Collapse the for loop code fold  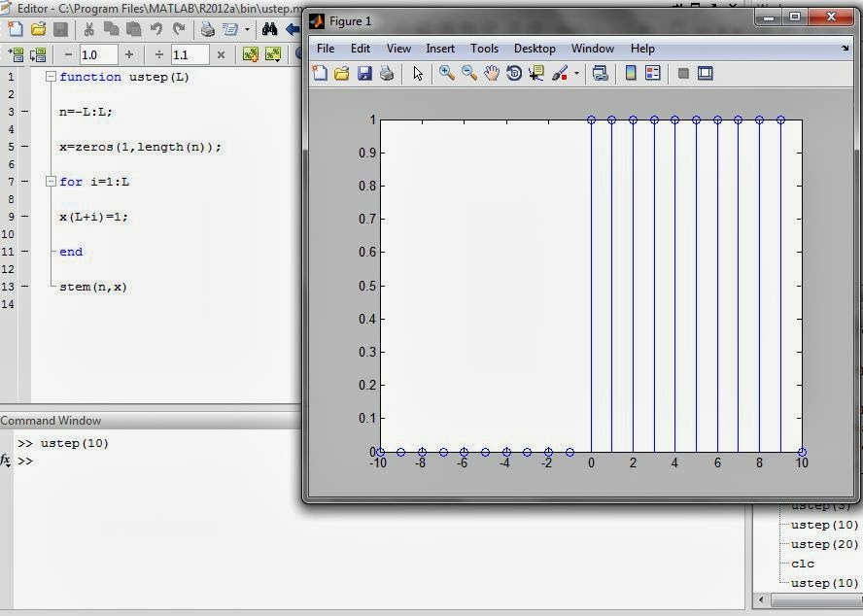click(52, 182)
